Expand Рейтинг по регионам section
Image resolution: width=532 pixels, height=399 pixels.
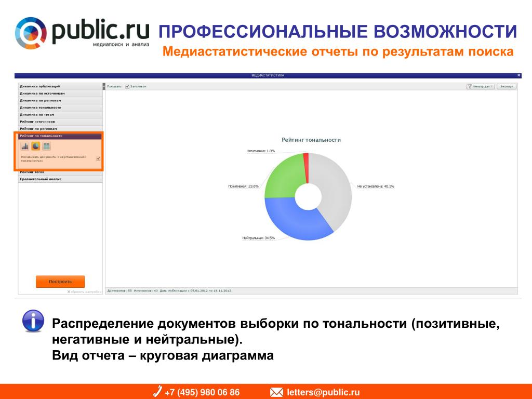tap(60, 129)
